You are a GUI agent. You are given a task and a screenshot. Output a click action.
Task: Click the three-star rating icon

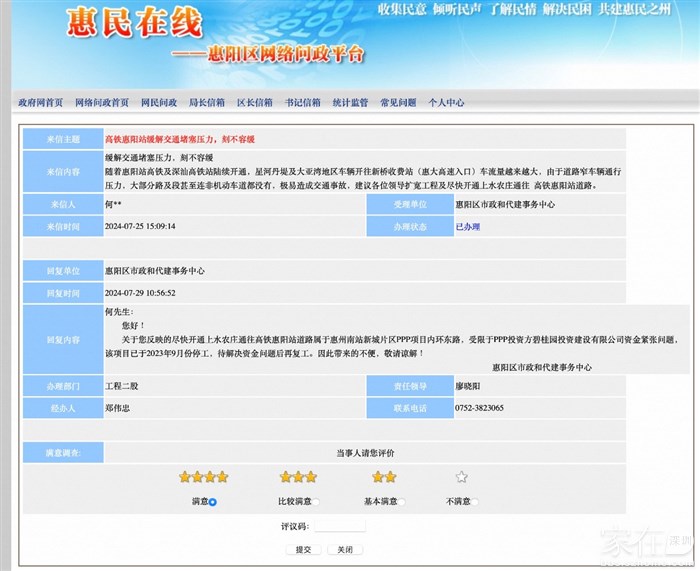[298, 477]
